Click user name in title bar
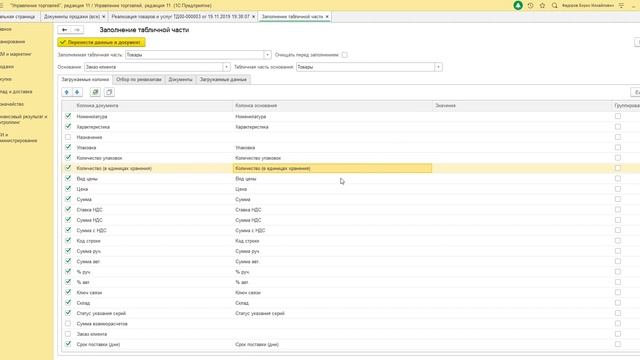The width and height of the screenshot is (640, 360). (588, 6)
